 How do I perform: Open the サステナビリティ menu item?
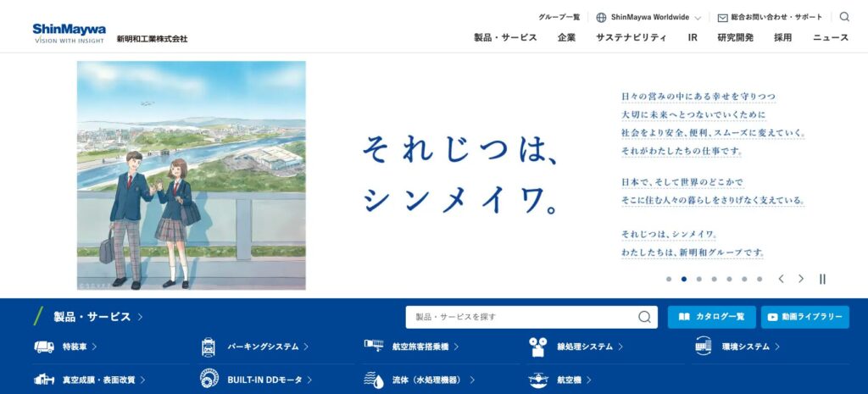pyautogui.click(x=631, y=38)
